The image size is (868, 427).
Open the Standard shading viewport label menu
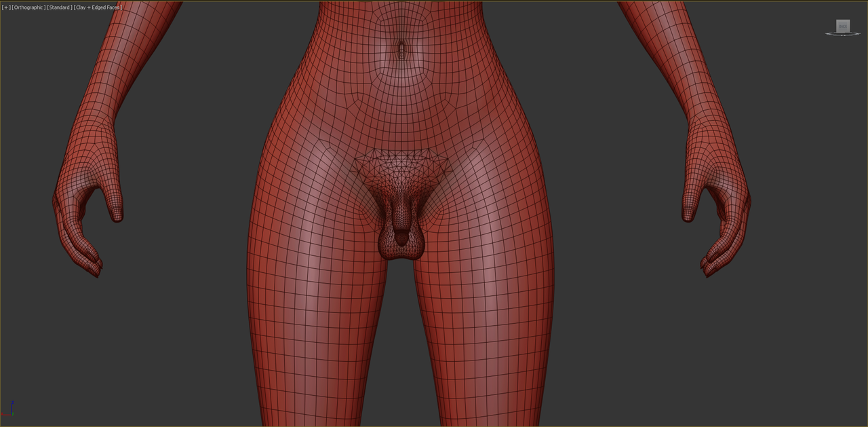coord(60,7)
